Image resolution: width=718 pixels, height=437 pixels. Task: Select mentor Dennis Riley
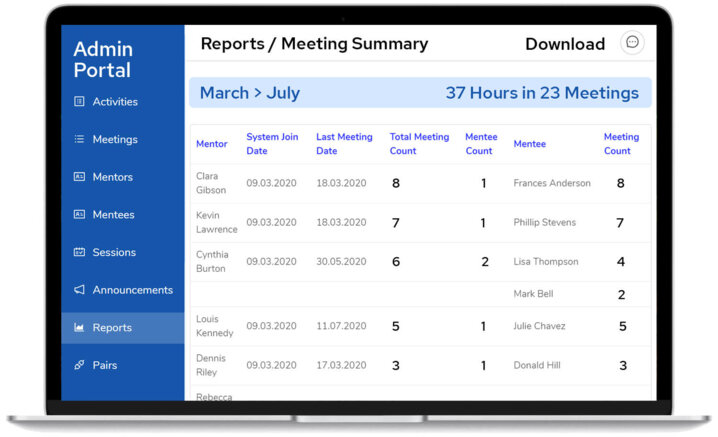pos(211,365)
